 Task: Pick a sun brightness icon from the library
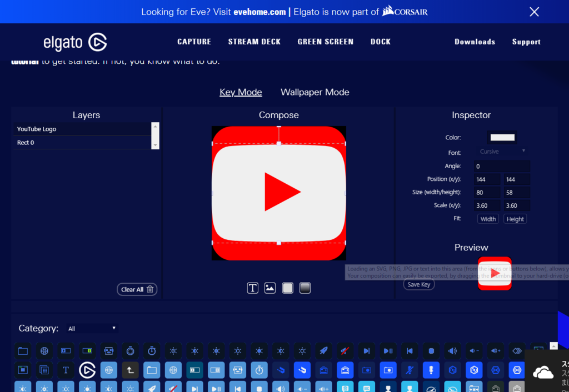(x=173, y=351)
